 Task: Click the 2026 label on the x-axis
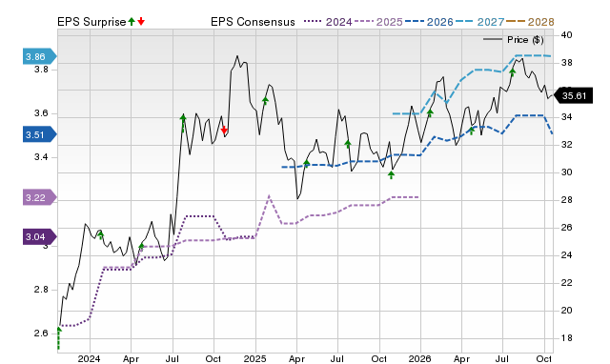click(x=419, y=358)
